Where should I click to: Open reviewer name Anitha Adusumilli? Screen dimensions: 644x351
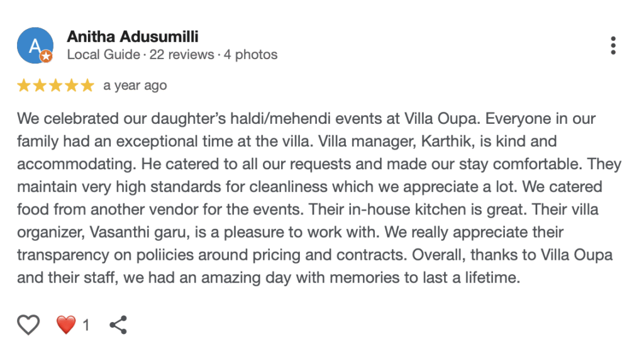tap(133, 36)
